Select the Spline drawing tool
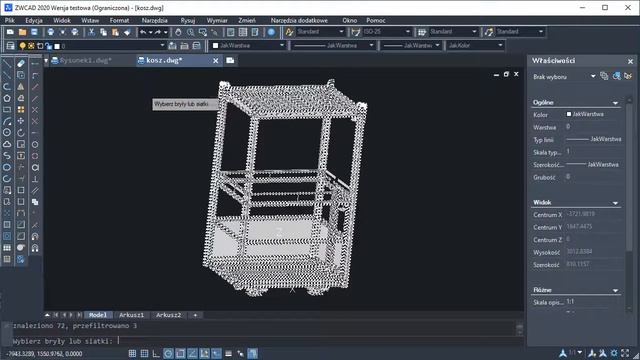 coord(7,156)
